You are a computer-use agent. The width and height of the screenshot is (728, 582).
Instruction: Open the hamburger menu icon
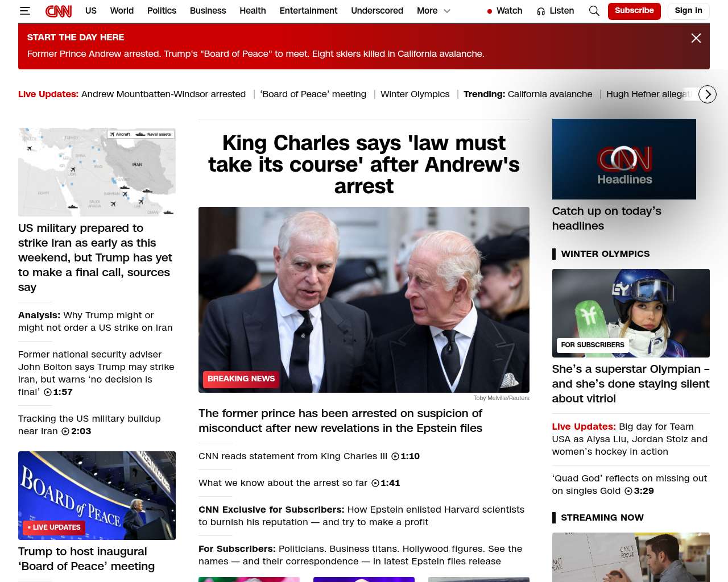[24, 11]
